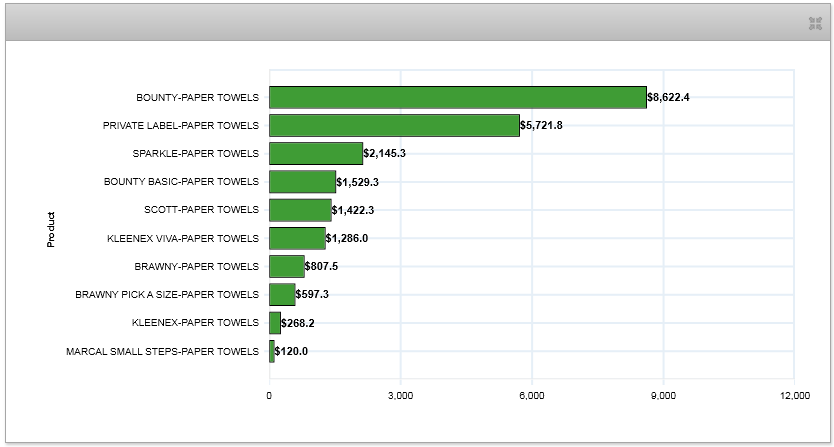Click the Product axis title
834x447 pixels.
pyautogui.click(x=51, y=229)
